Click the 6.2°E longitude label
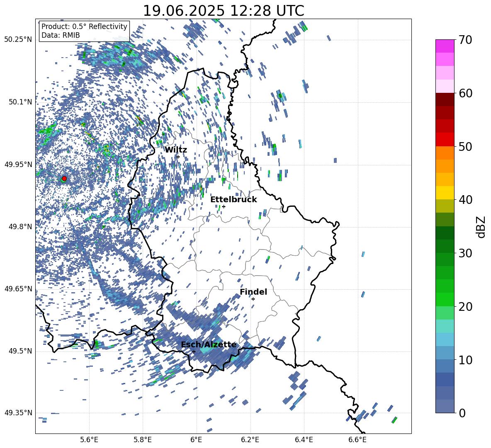 point(250,440)
